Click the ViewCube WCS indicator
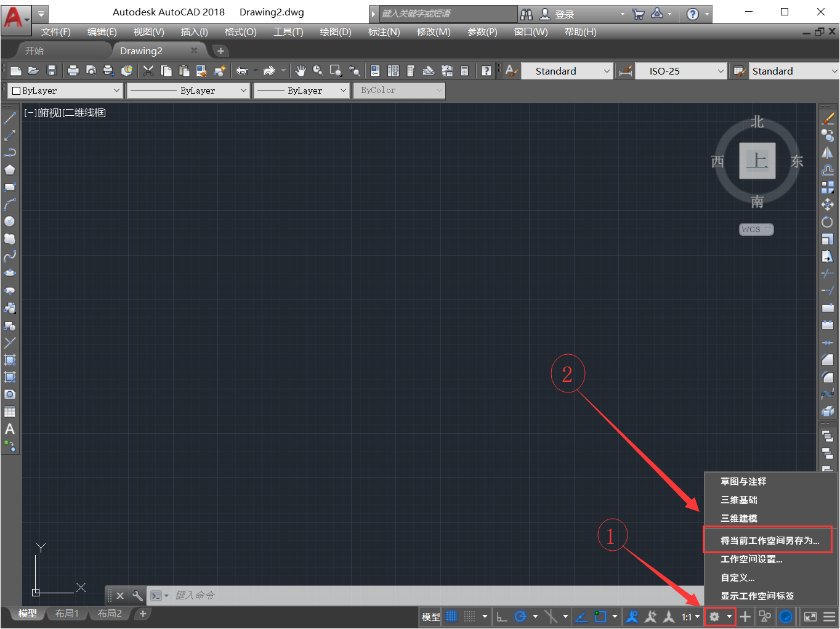This screenshot has width=840, height=629. point(756,229)
